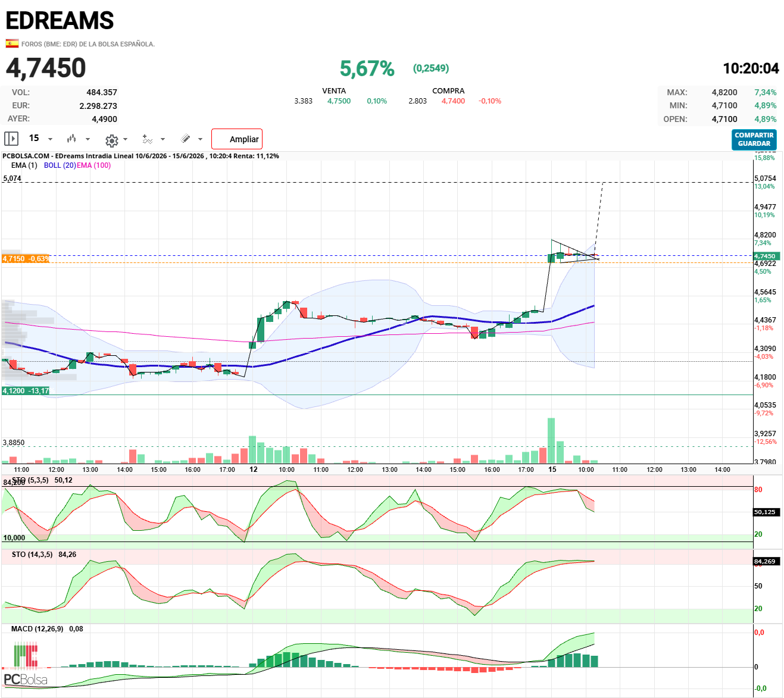
Task: Click the current price 4,7450
Action: [x=46, y=68]
